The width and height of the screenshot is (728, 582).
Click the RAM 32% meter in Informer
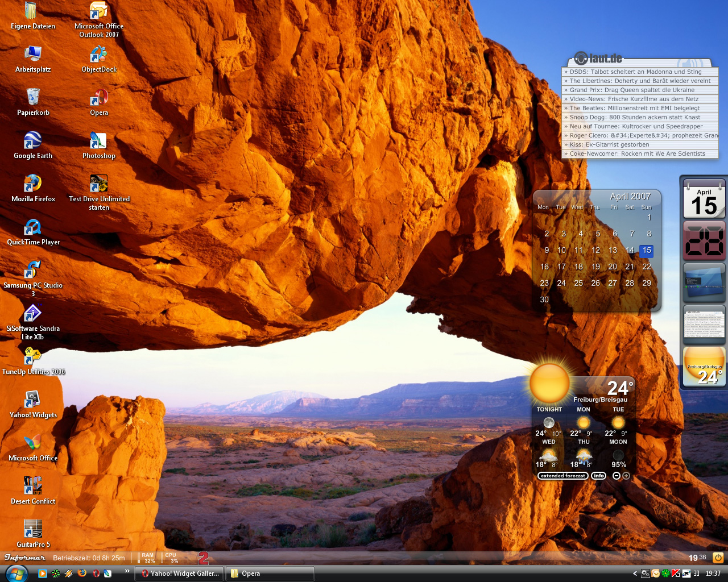point(147,558)
